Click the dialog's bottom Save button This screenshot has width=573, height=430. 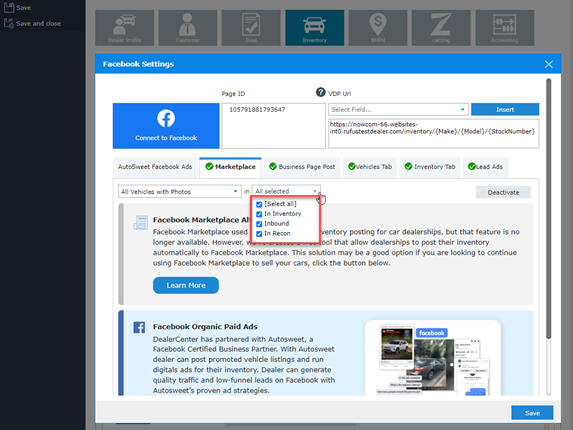[x=532, y=413]
